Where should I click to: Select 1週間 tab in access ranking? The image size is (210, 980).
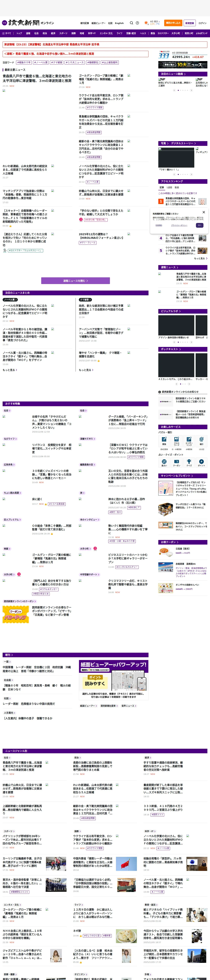click(x=169, y=187)
